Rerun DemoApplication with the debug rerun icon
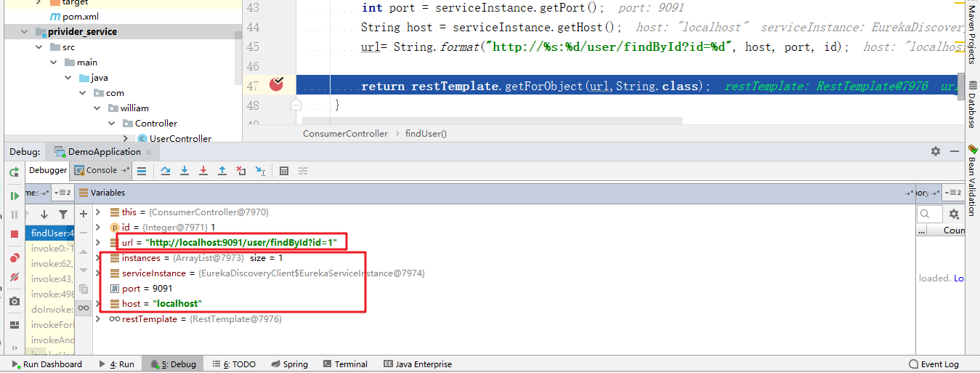The width and height of the screenshot is (980, 373). tap(14, 172)
